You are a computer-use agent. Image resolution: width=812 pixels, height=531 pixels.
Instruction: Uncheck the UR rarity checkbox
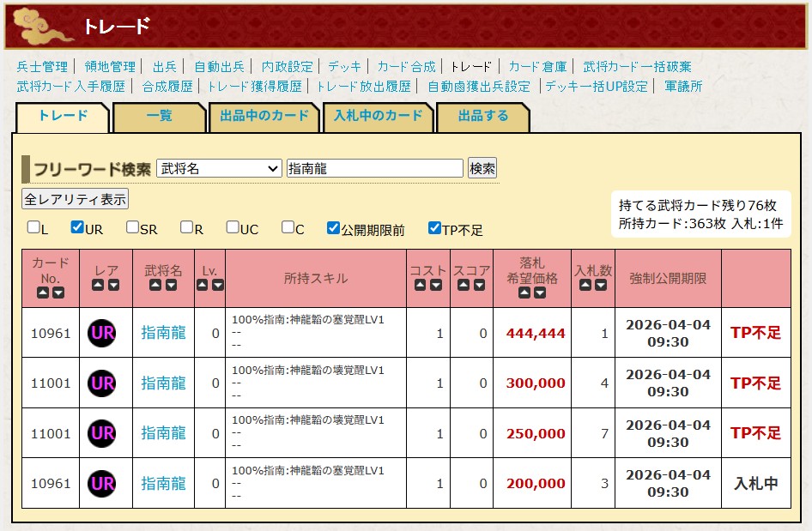pyautogui.click(x=77, y=228)
